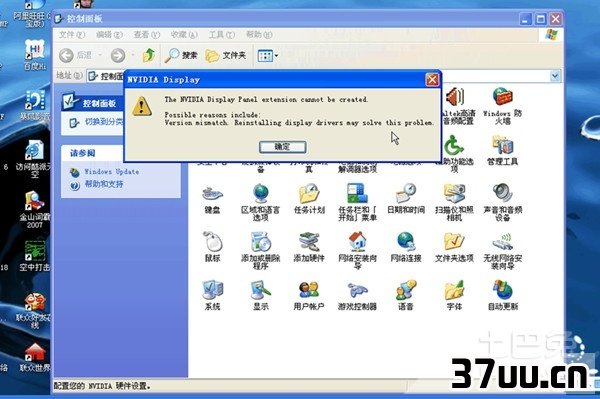Open the 日期和时间 icon

tap(406, 199)
